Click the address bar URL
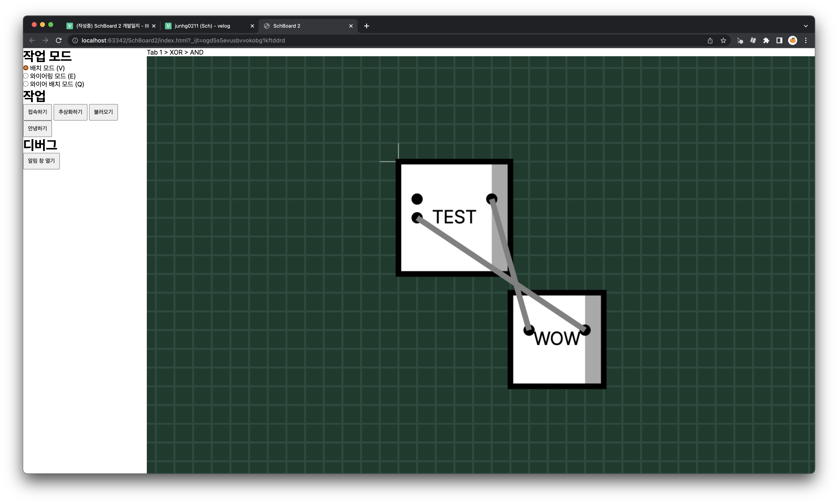The image size is (838, 504). coord(184,40)
